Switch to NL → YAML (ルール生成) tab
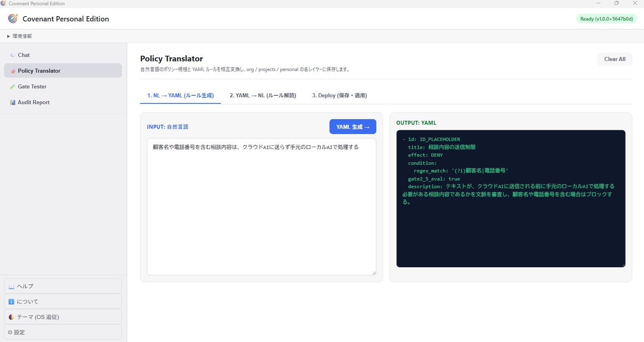644x342 pixels. [180, 96]
